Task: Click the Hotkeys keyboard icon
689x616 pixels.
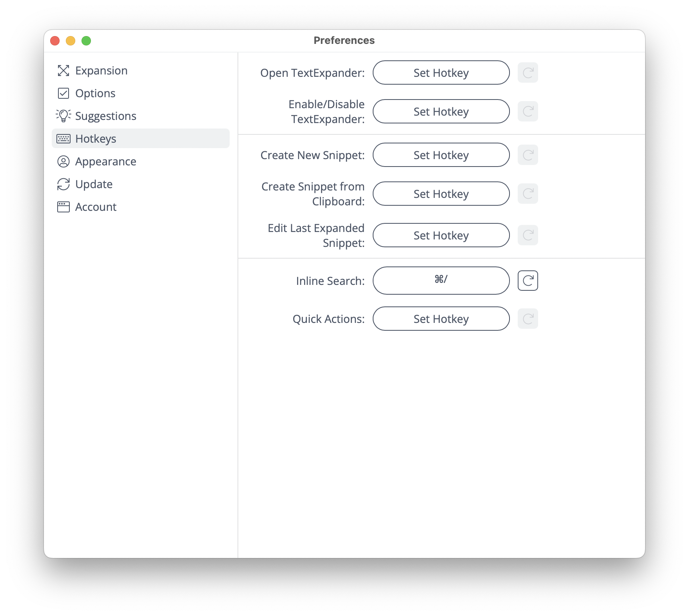Action: click(x=63, y=139)
